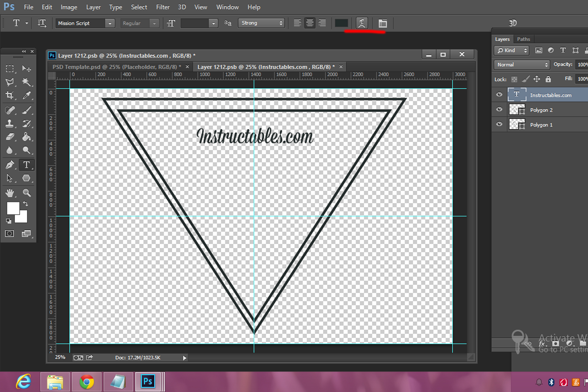Select the Dodge tool
The height and width of the screenshot is (392, 588).
[x=26, y=150]
